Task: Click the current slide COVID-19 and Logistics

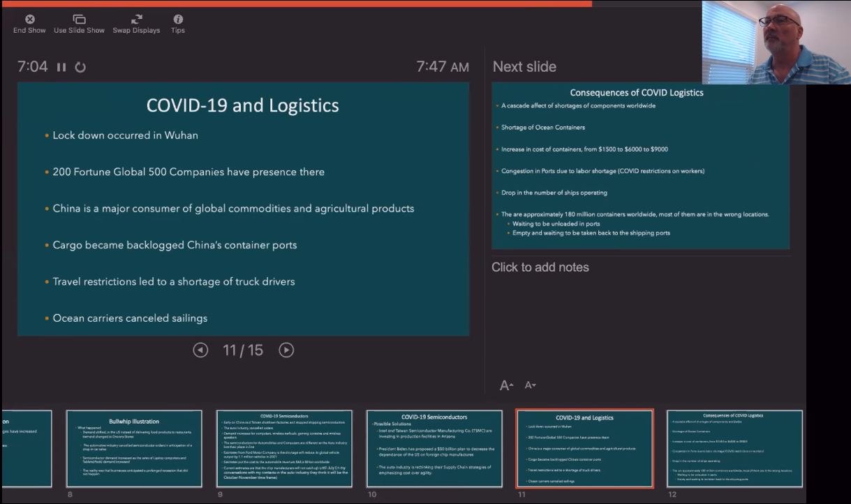Action: point(243,209)
